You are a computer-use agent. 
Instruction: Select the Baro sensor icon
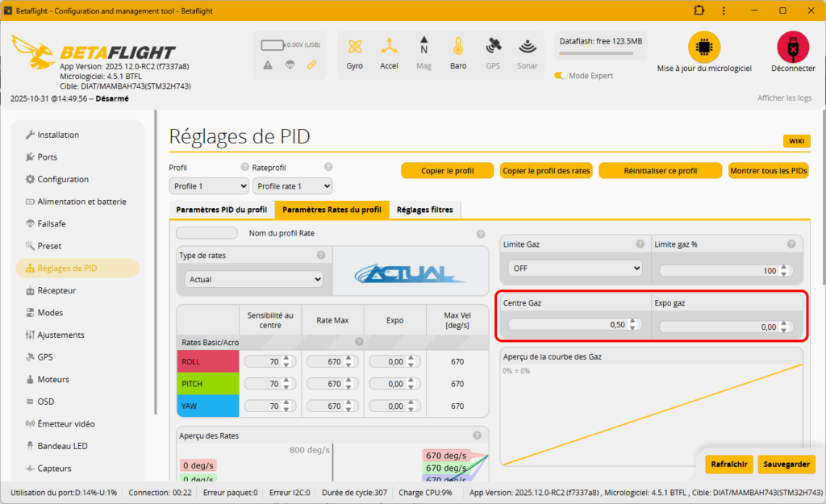point(458,55)
